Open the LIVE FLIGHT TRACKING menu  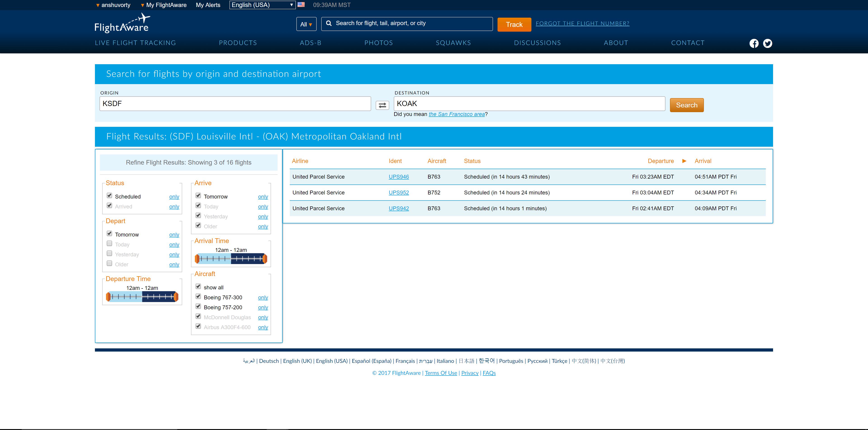(135, 43)
